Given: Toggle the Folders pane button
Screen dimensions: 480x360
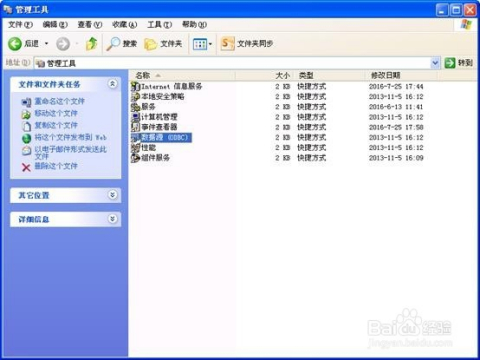Looking at the screenshot, I should pos(163,44).
